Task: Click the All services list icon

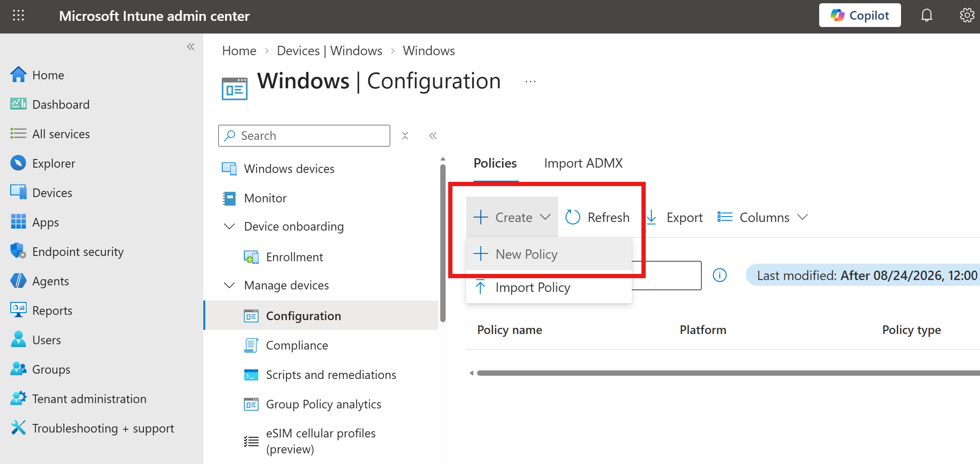Action: (18, 134)
